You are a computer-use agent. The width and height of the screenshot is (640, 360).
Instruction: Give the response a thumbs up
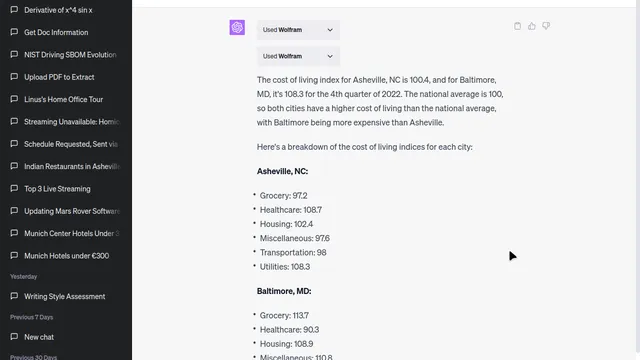click(x=531, y=26)
